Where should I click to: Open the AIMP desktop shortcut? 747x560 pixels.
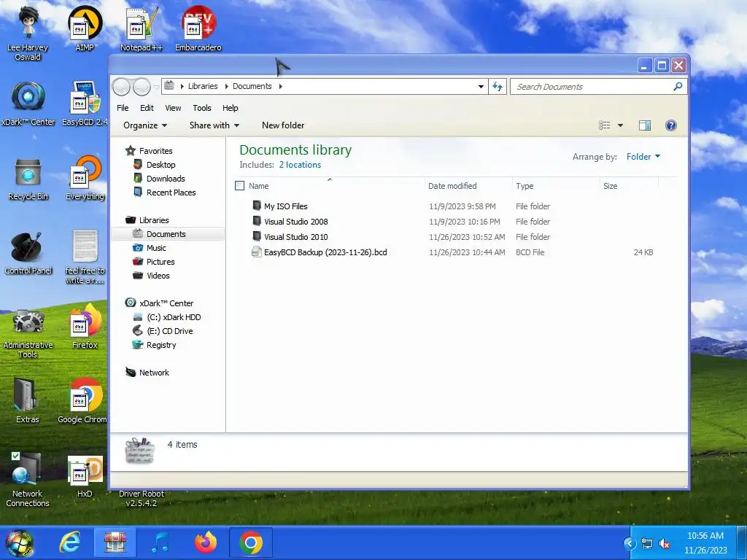pyautogui.click(x=85, y=28)
